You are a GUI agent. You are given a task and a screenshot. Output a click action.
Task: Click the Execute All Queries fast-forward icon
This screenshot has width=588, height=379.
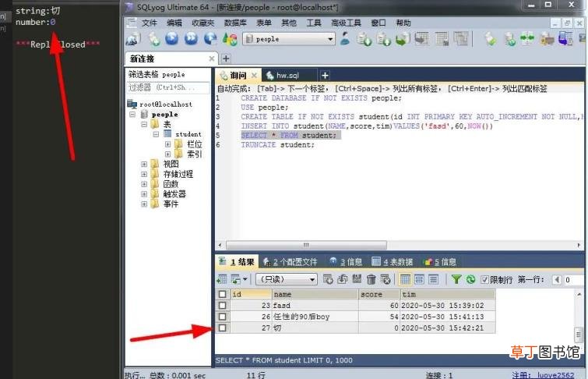(191, 39)
